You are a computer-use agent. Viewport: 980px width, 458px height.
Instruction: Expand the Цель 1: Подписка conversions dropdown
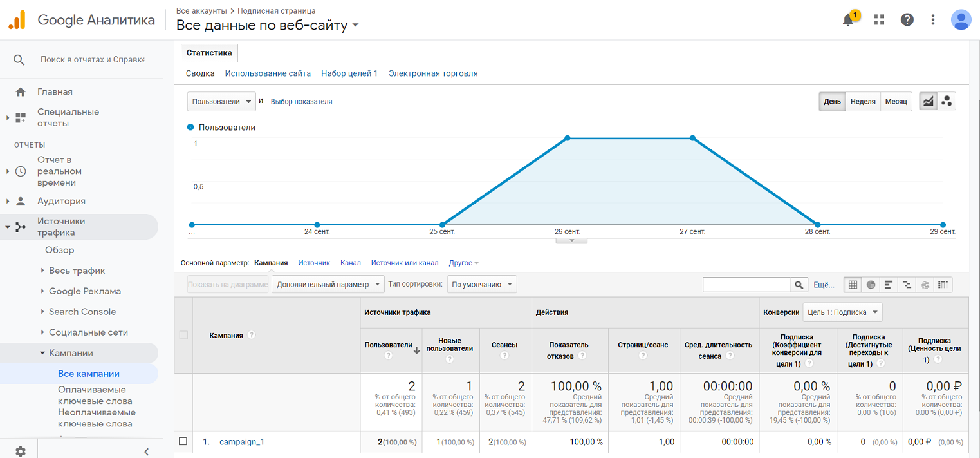[842, 312]
